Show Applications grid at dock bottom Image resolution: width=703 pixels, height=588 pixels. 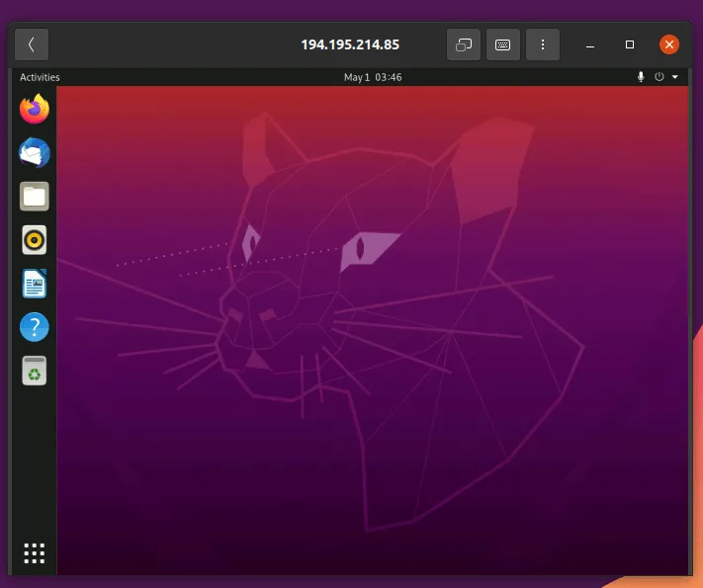pos(35,553)
